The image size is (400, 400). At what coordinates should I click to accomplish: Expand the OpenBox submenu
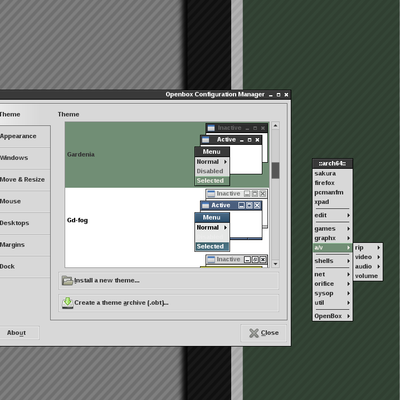click(x=332, y=316)
